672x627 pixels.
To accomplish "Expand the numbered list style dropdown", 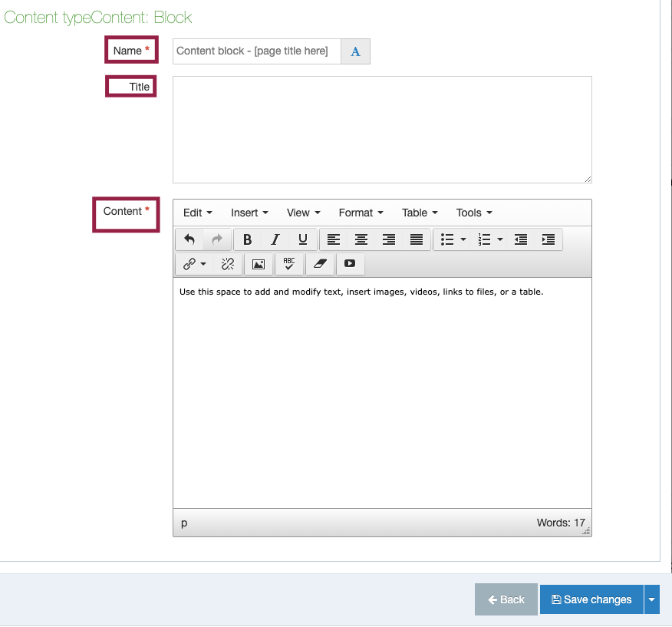I will tap(500, 240).
